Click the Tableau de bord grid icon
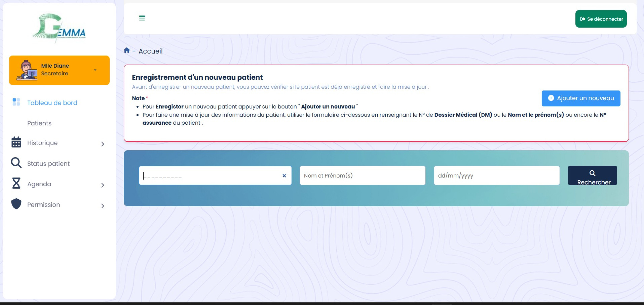 16,102
